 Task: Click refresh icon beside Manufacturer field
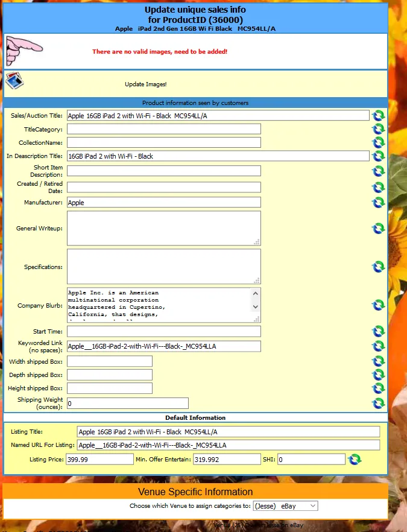click(x=378, y=203)
